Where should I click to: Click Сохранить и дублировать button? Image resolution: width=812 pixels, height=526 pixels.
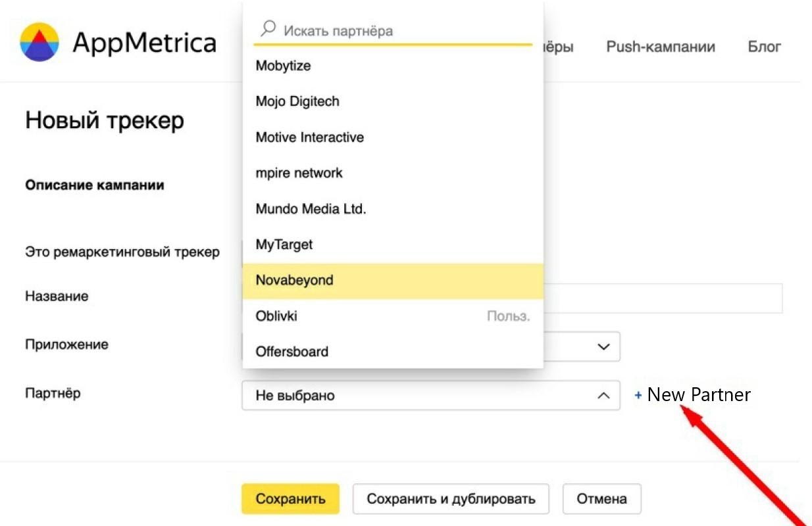coord(451,499)
